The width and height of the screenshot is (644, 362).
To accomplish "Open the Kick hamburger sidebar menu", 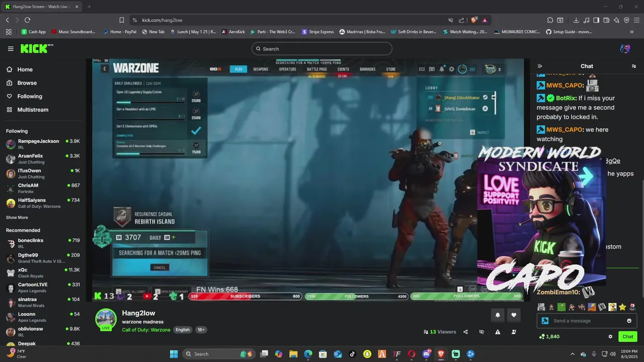I will (11, 49).
